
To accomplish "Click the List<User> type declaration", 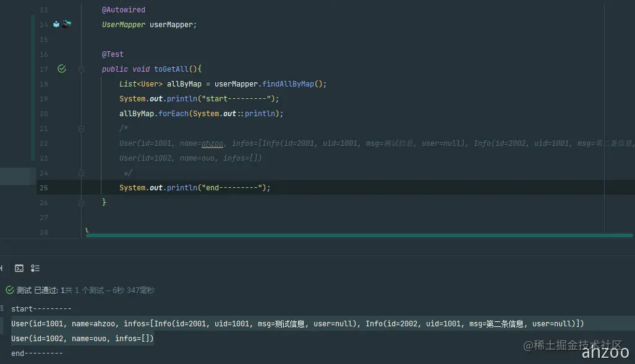I will (x=141, y=84).
